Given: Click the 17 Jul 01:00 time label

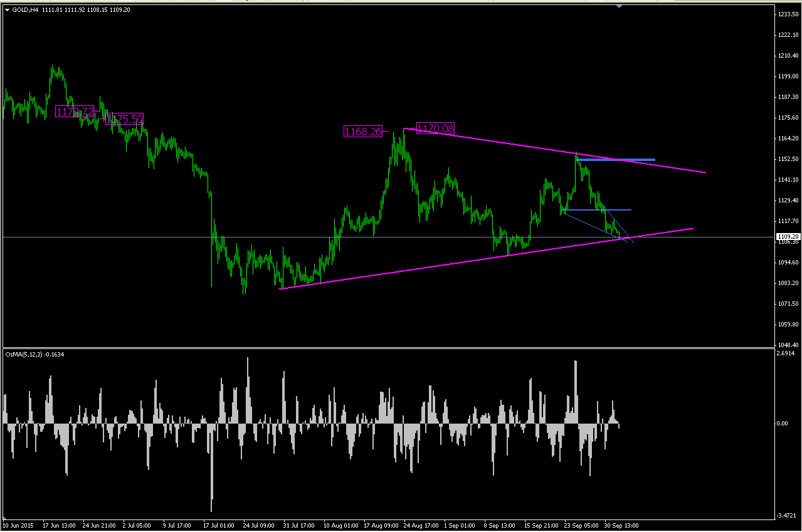Looking at the screenshot, I should pyautogui.click(x=219, y=525).
